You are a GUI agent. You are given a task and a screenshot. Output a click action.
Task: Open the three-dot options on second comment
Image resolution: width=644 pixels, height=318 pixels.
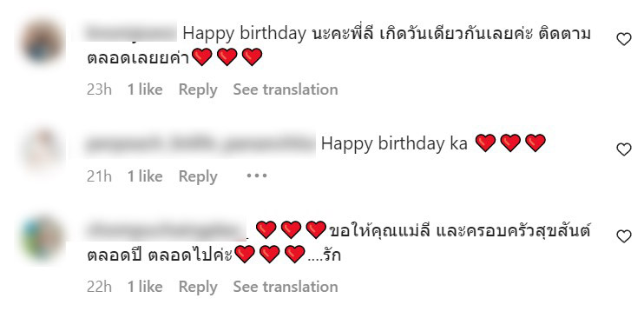257,176
